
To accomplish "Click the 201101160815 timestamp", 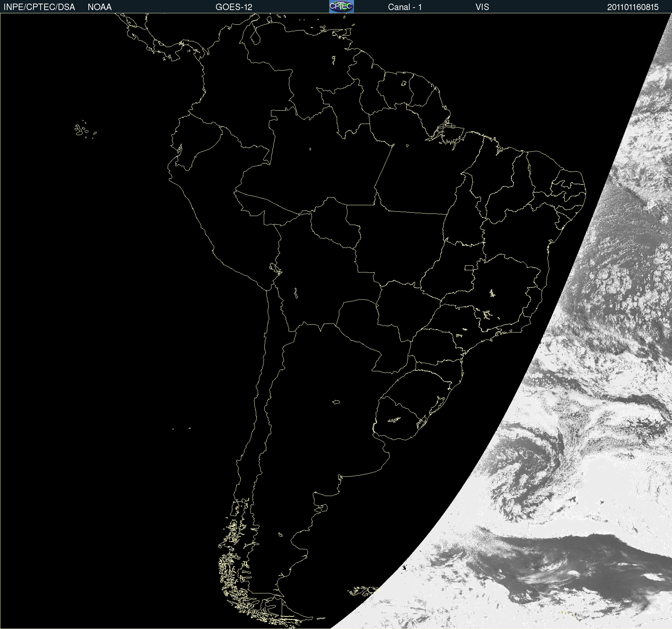I will 633,7.
